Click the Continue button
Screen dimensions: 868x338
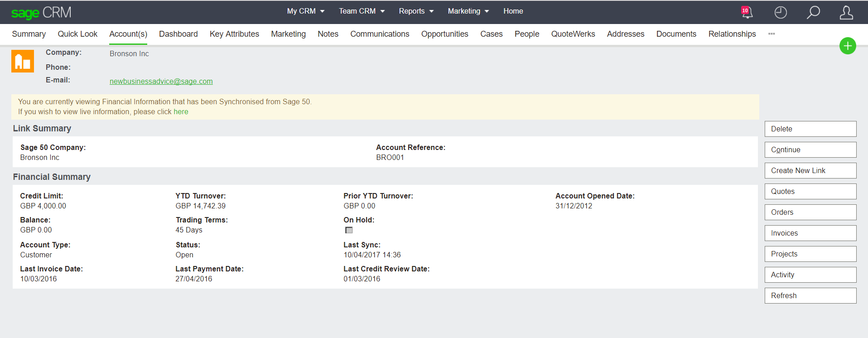[x=810, y=150]
